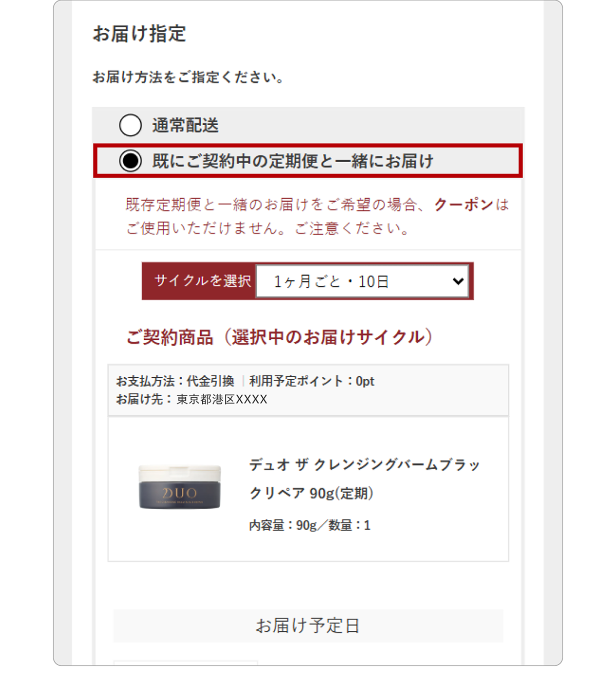Click the お届け指定 page heading
Screen dimensions: 616x698
[139, 34]
